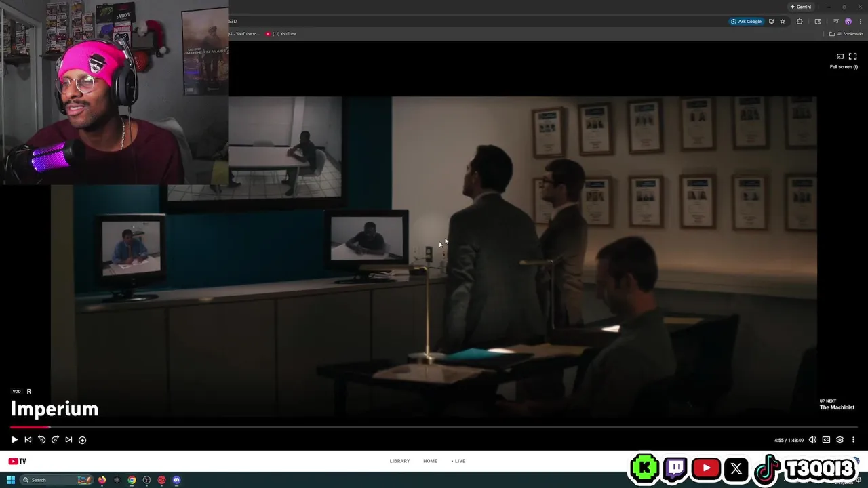
Task: Open Firefox from the taskbar
Action: point(102,480)
